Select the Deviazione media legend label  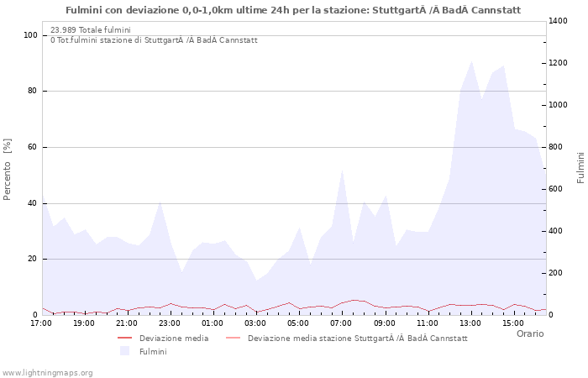(x=174, y=338)
